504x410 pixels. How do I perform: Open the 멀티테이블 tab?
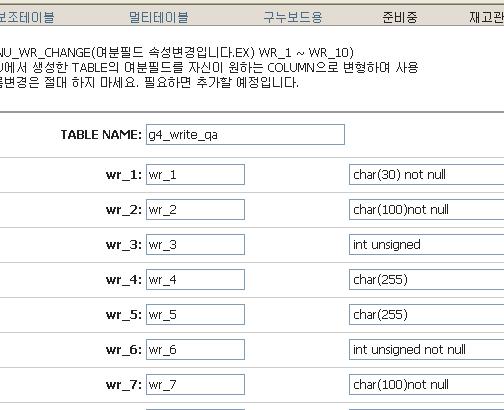pyautogui.click(x=159, y=17)
